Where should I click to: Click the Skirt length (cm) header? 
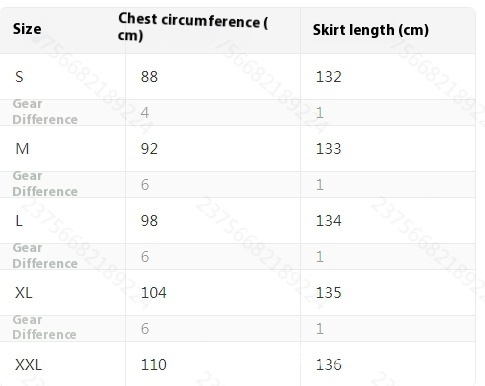click(x=371, y=30)
